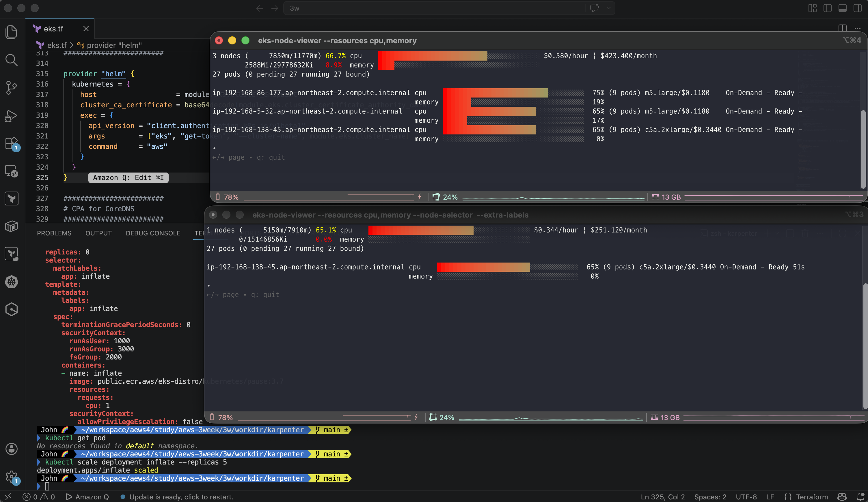This screenshot has height=502, width=868.
Task: Switch to the OUTPUT panel tab
Action: pos(98,233)
